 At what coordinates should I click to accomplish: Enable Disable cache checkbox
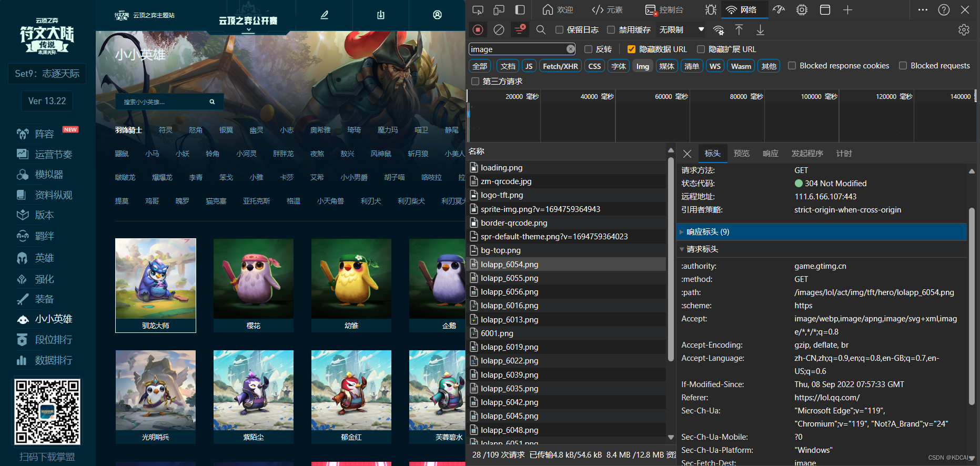tap(611, 30)
